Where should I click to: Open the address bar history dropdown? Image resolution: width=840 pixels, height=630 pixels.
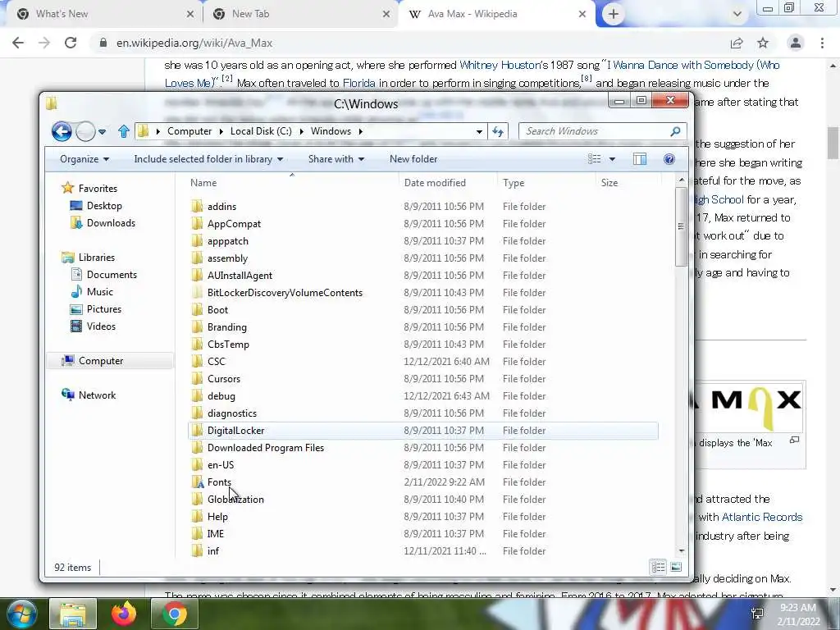point(479,131)
